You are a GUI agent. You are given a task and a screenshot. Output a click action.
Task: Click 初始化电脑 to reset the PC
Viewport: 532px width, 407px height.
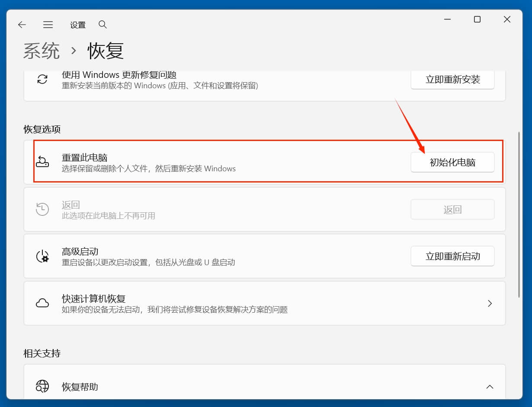453,162
